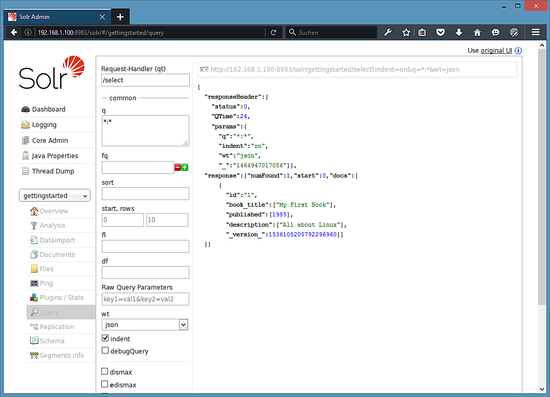The width and height of the screenshot is (550, 397).
Task: Click the Core Admin server icon
Action: click(25, 140)
